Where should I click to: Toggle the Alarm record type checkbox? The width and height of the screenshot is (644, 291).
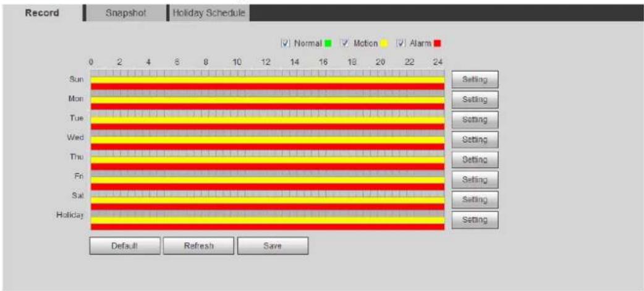[x=400, y=43]
